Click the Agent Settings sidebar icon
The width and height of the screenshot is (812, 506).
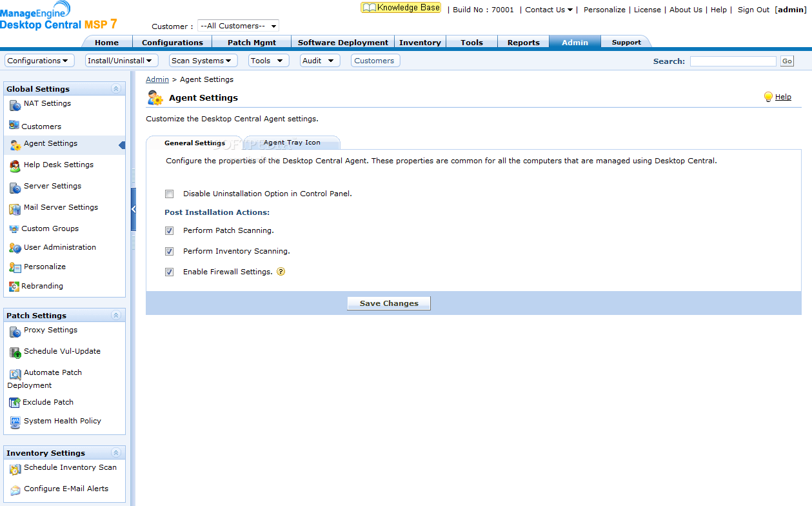pyautogui.click(x=15, y=146)
